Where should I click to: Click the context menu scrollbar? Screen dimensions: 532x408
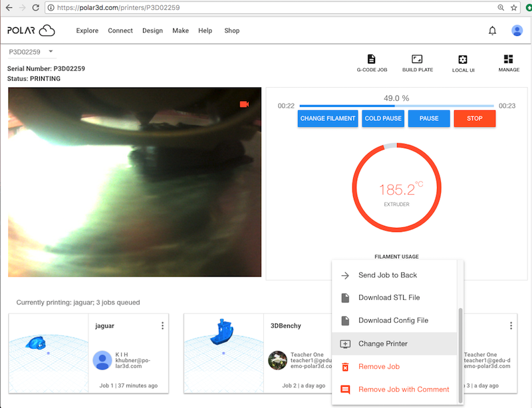(460, 355)
